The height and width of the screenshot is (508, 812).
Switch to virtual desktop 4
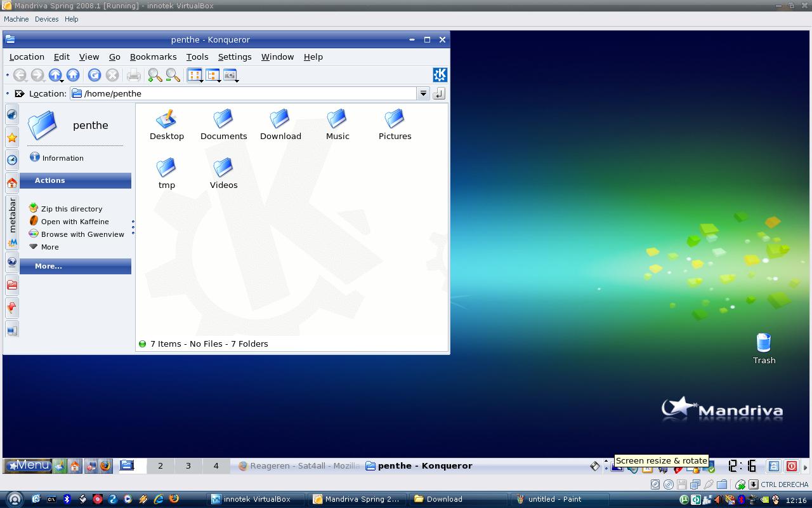216,465
